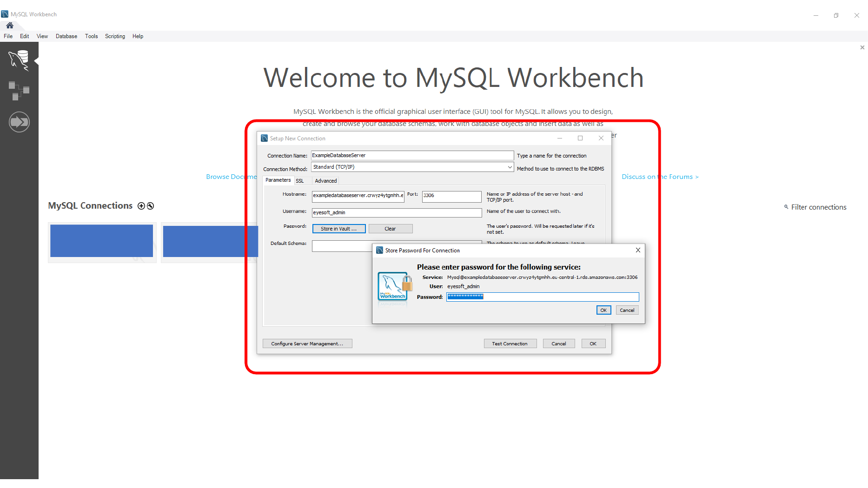Click 'Method to use to connect to the RDBMS' hint

pos(561,169)
